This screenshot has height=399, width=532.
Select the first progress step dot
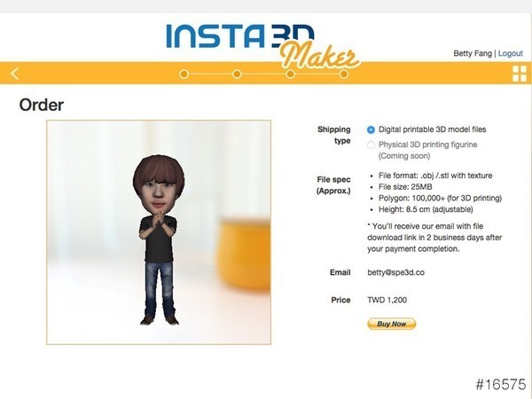(x=184, y=74)
